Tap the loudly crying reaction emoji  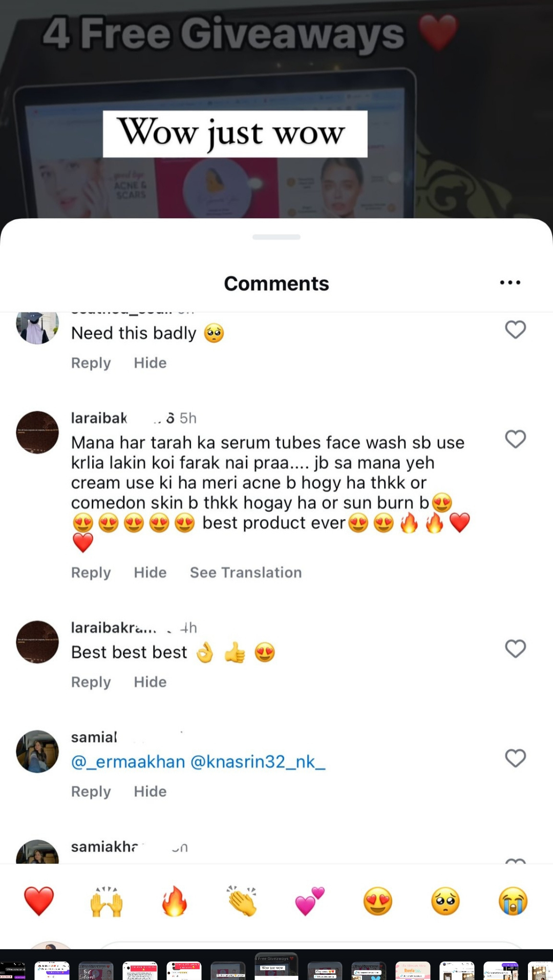tap(513, 901)
